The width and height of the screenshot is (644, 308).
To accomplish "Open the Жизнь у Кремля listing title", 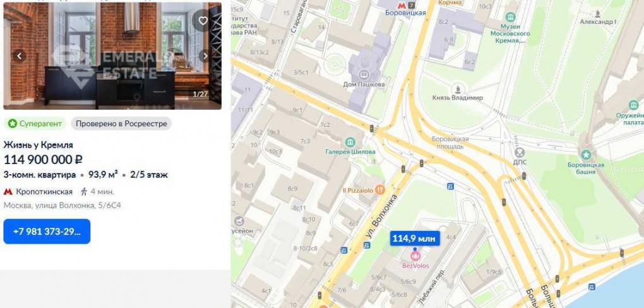I will [x=38, y=145].
